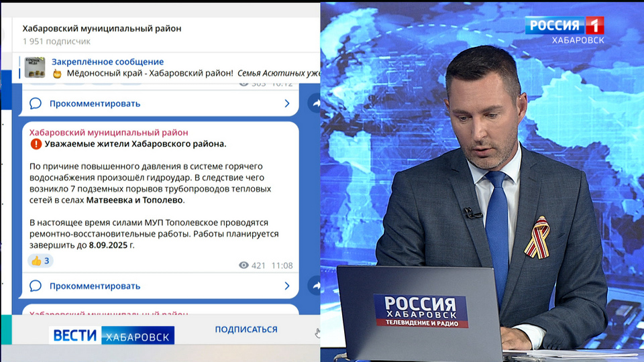Click the post time 11:08

click(x=282, y=265)
